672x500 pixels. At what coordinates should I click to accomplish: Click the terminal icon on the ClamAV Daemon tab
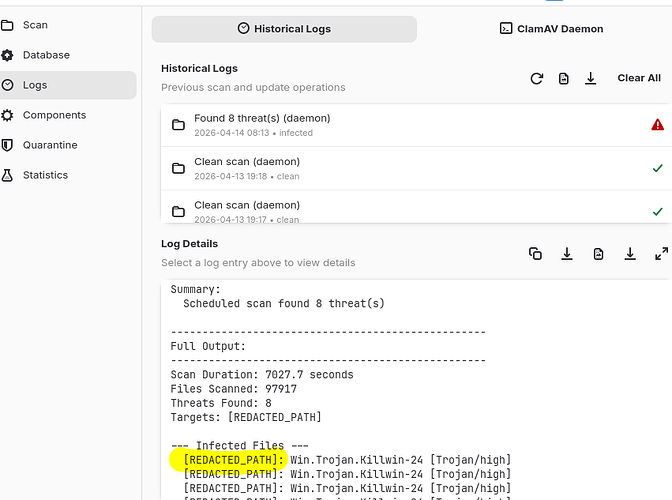506,29
